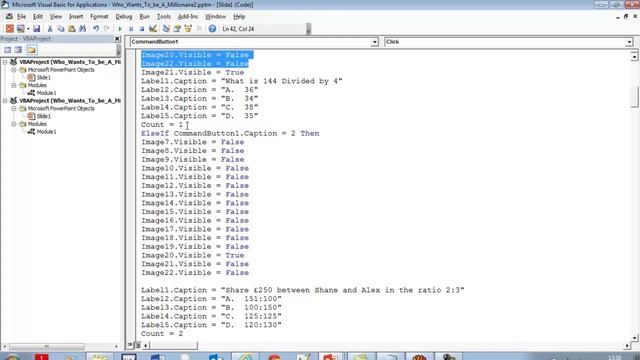Toggle Folders in the Project panel

[31, 50]
